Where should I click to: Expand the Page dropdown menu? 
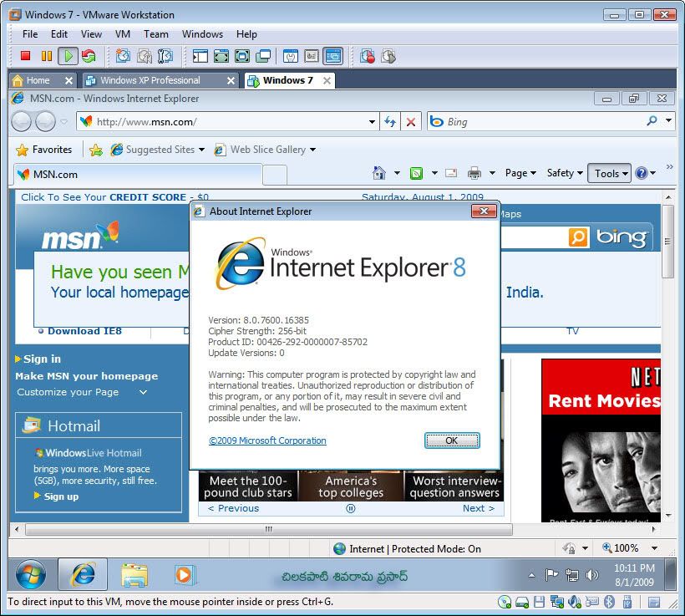click(520, 173)
